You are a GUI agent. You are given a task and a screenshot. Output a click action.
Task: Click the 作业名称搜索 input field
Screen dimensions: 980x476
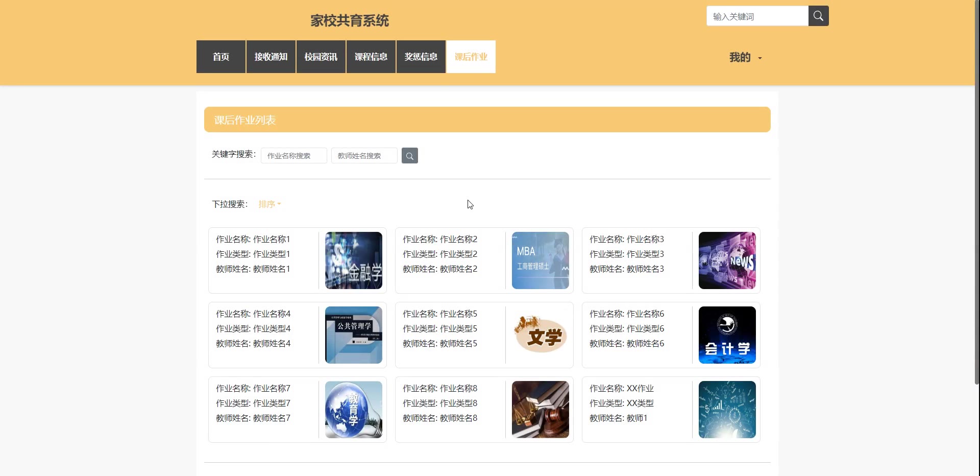point(294,156)
